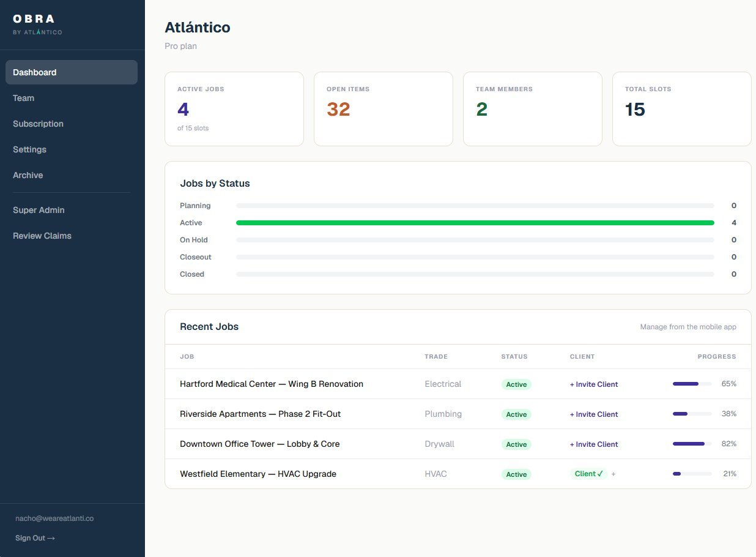Click the of 15 slots caption
The image size is (756, 557).
193,128
